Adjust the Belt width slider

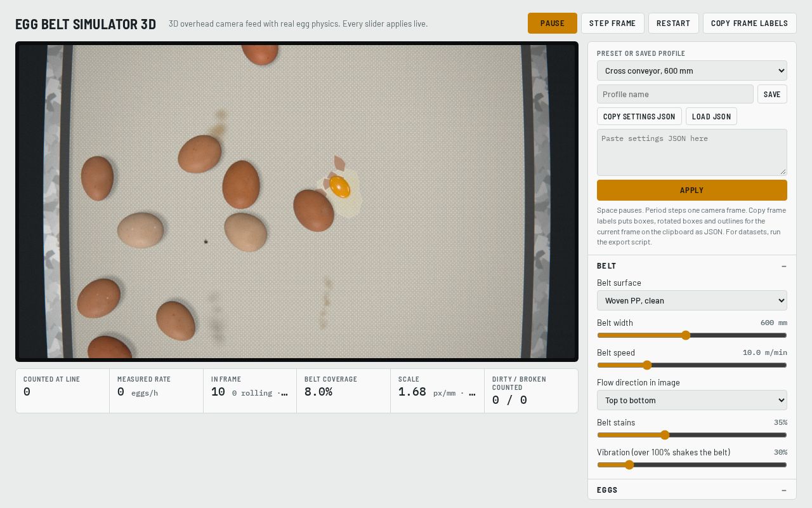pyautogui.click(x=692, y=335)
